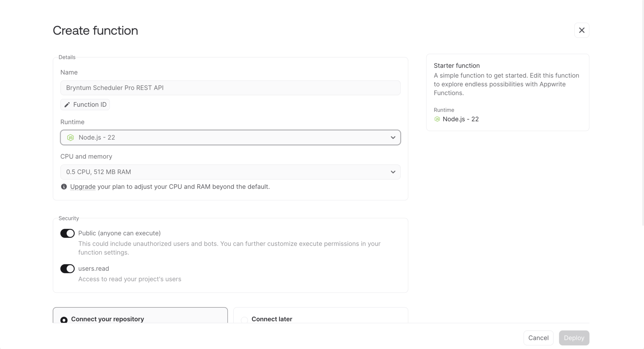Choose the Connect later radio option
The height and width of the screenshot is (349, 644).
tap(244, 320)
